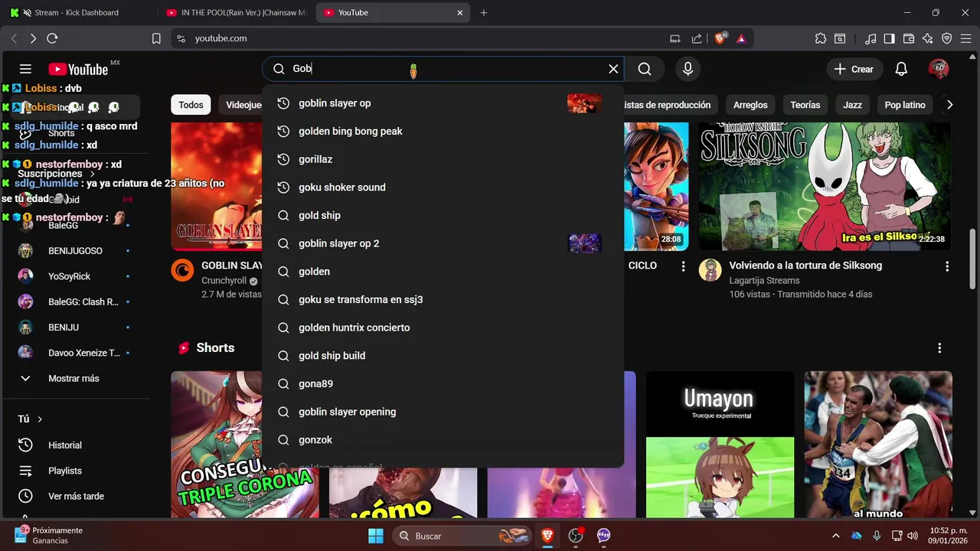Select the Arreglos filter chip
Screen dimensions: 980x551
(x=750, y=105)
